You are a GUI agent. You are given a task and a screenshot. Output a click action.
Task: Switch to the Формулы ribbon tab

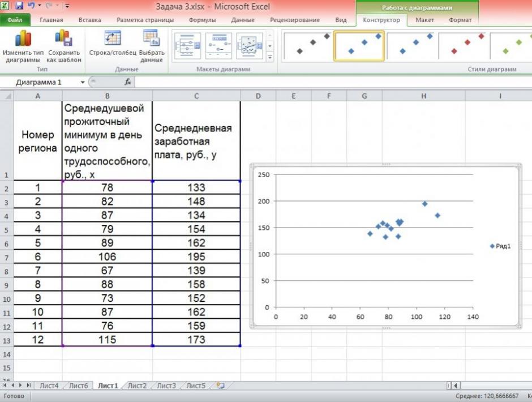click(x=202, y=20)
